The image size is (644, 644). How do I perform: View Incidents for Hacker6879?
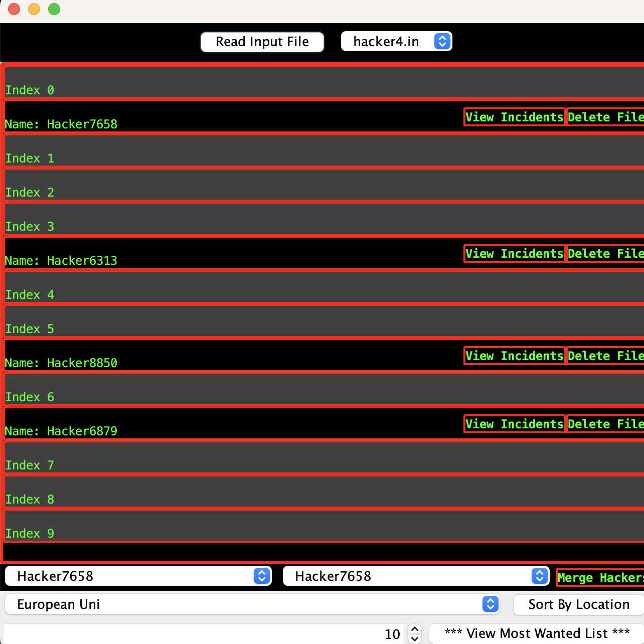(515, 424)
